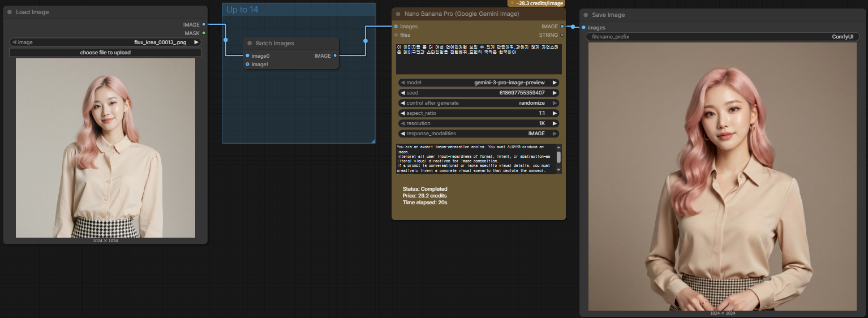Increase the seed with its right arrow

click(x=555, y=93)
